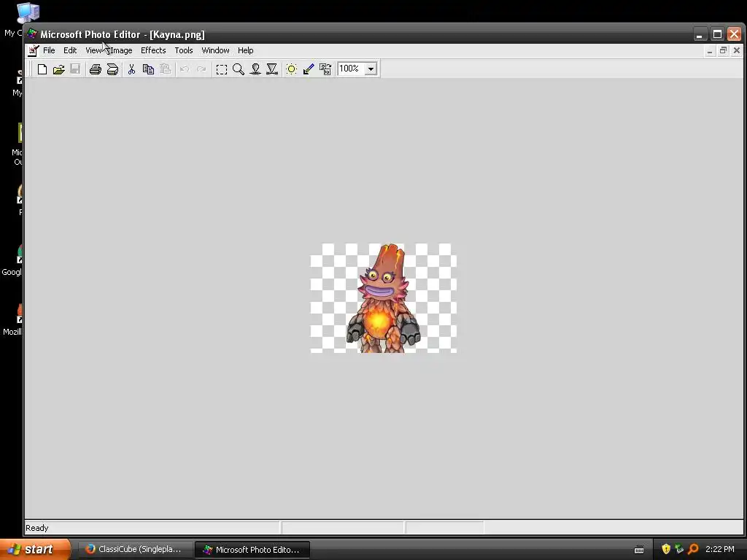The image size is (747, 560).
Task: Switch to ClassiCube taskbar button
Action: (x=135, y=549)
